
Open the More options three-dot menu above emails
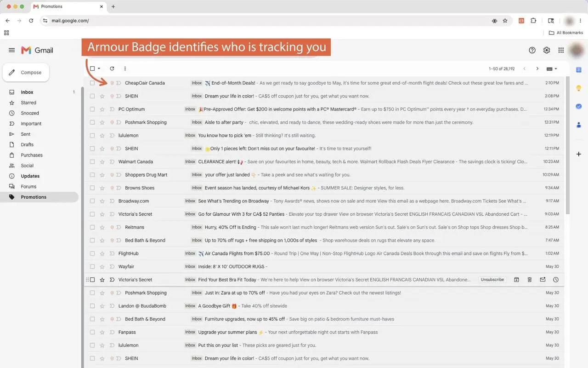tap(125, 69)
